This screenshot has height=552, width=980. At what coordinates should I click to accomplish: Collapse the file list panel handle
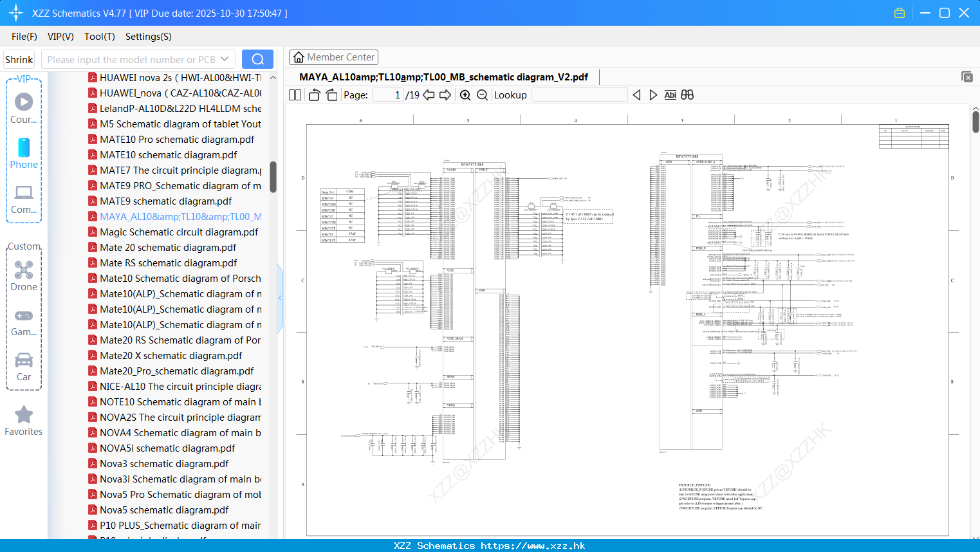280,298
